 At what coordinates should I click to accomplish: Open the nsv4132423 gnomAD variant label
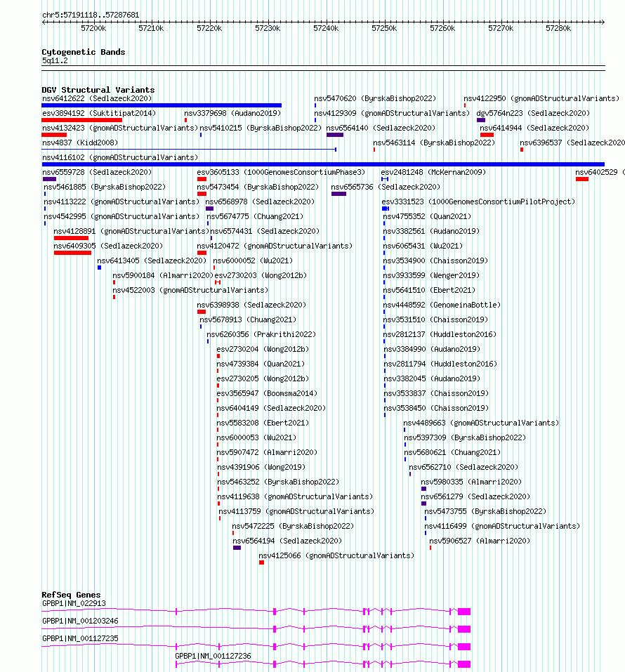click(120, 128)
